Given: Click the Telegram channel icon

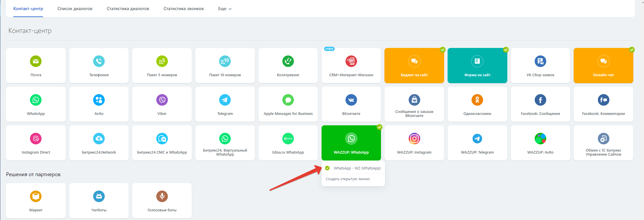Looking at the screenshot, I should click(225, 100).
